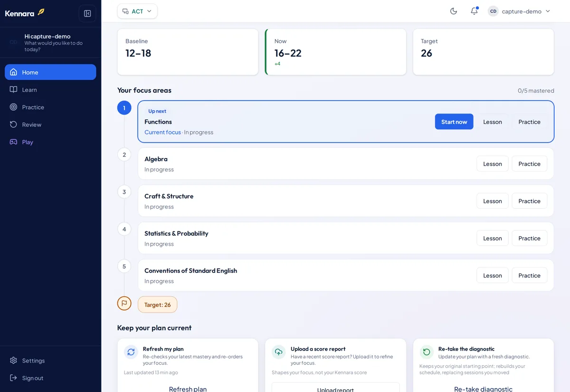Start Statistics & Probability Practice
Screen dimensions: 570x392
tap(530, 238)
